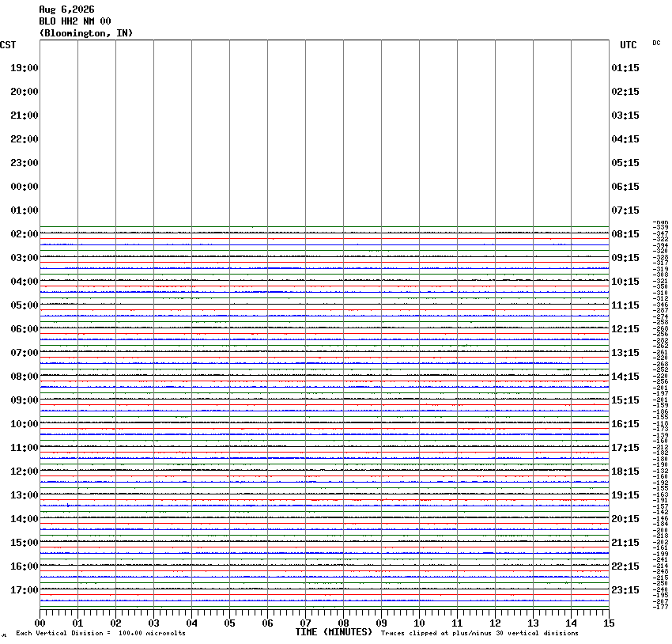Viewport: 672px width, 644px height.
Task: Click the 02:00 CST row label
Action: (25, 234)
